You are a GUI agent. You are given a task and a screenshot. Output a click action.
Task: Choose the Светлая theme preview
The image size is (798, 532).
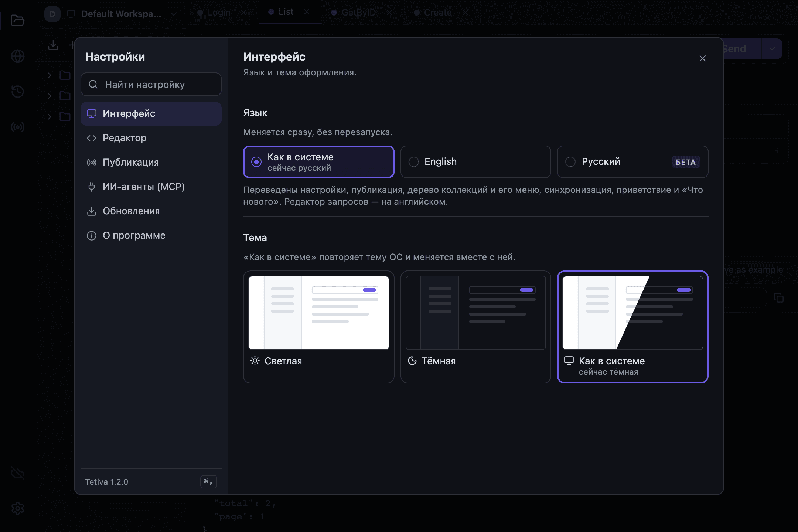[x=319, y=327]
